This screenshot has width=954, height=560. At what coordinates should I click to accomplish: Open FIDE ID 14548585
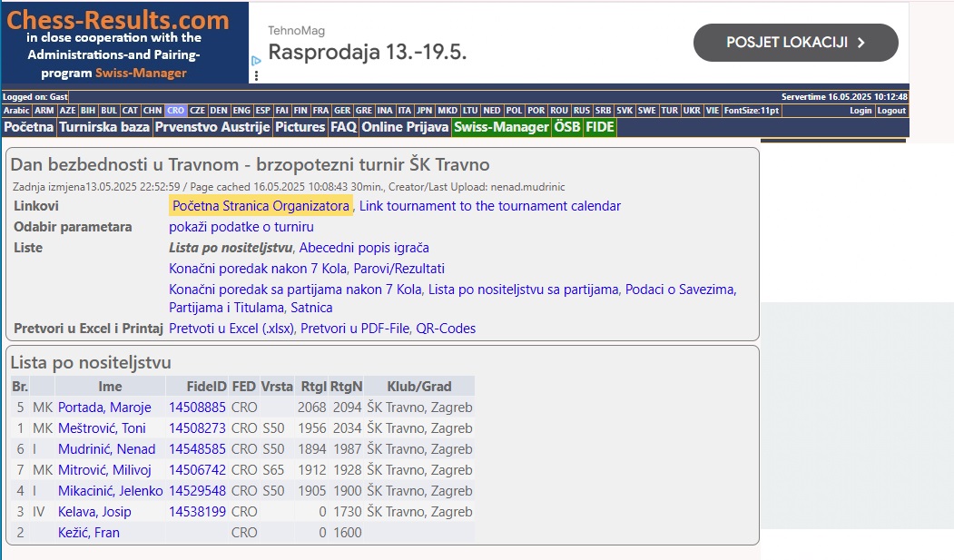pyautogui.click(x=197, y=448)
